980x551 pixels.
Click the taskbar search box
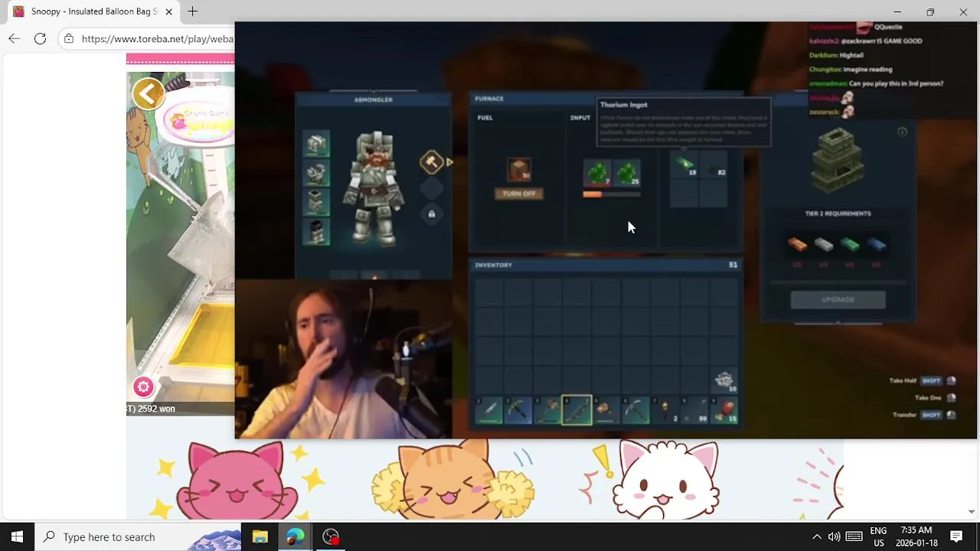[138, 536]
